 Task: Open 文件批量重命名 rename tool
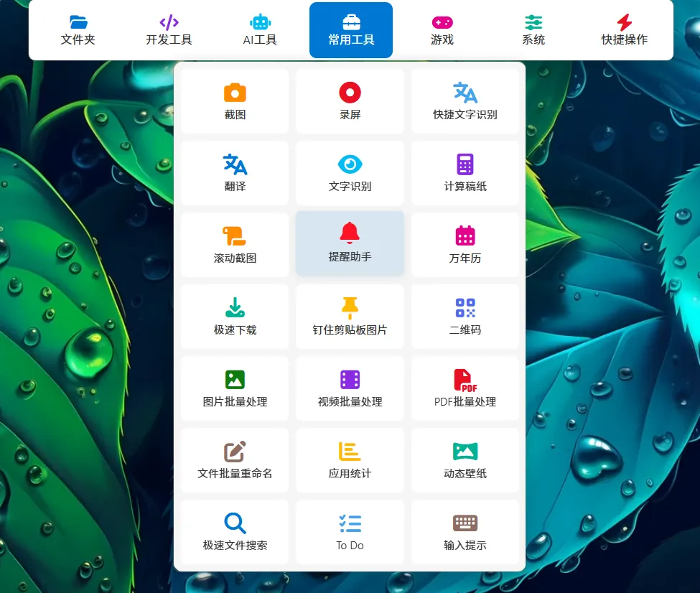pos(235,460)
